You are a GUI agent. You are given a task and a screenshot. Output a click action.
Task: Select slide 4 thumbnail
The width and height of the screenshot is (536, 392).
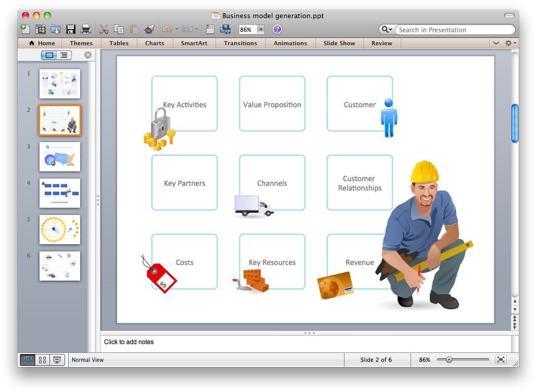tap(60, 193)
